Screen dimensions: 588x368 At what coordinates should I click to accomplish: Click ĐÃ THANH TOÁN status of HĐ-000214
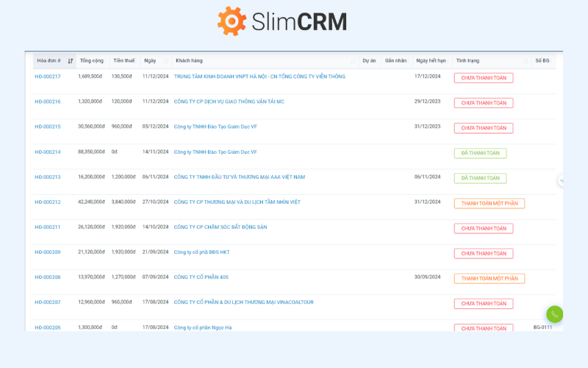pos(480,153)
